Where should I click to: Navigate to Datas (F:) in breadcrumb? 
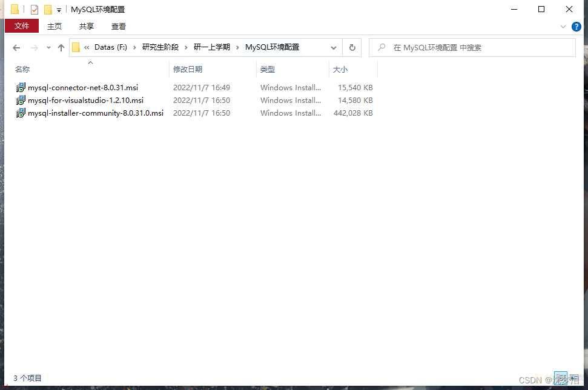tap(111, 47)
